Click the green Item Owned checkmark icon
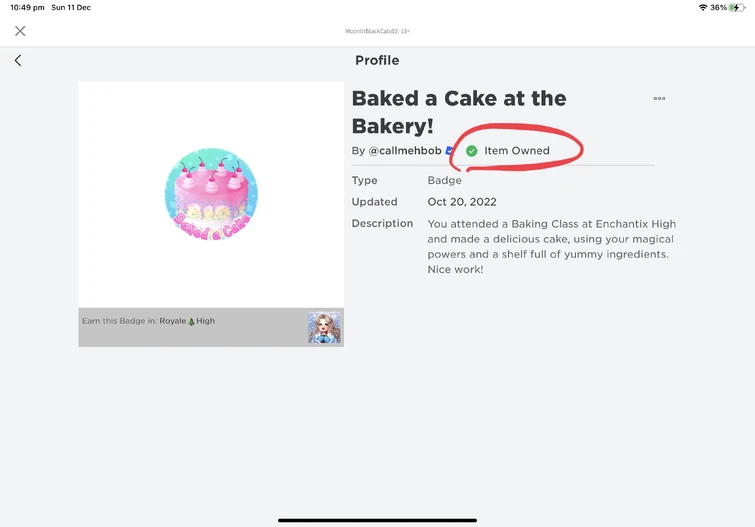The height and width of the screenshot is (527, 755). 472,151
